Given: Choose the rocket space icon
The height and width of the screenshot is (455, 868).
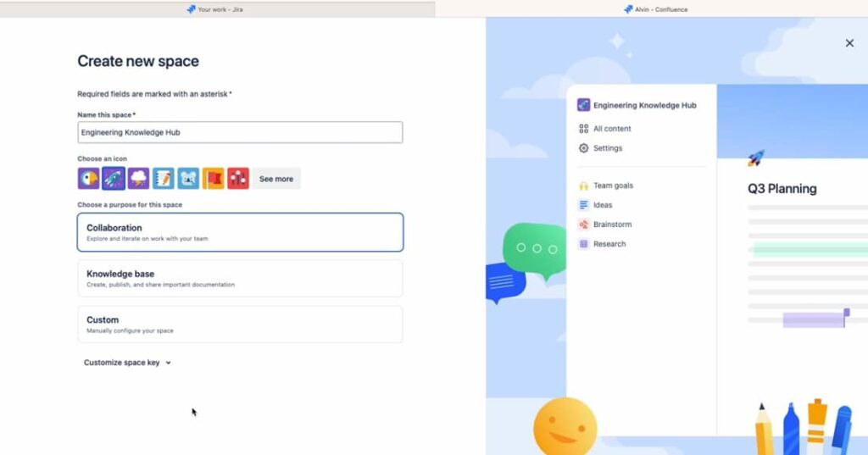Looking at the screenshot, I should point(114,179).
